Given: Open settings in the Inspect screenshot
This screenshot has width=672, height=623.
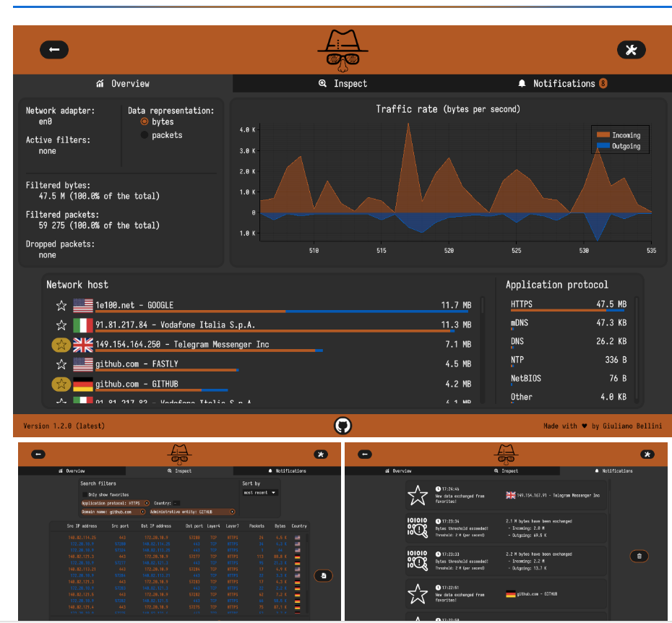Looking at the screenshot, I should pos(321,454).
